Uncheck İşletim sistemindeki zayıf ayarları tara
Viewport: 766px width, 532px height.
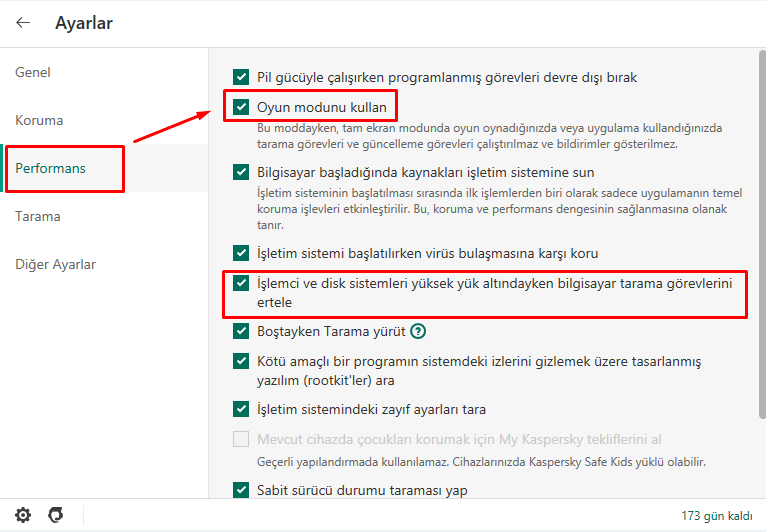241,408
